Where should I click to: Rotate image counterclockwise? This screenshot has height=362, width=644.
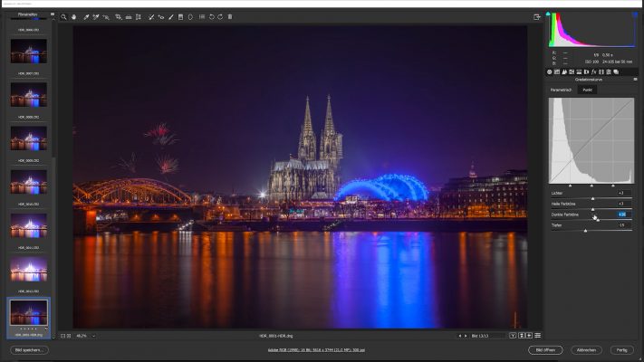coord(211,16)
